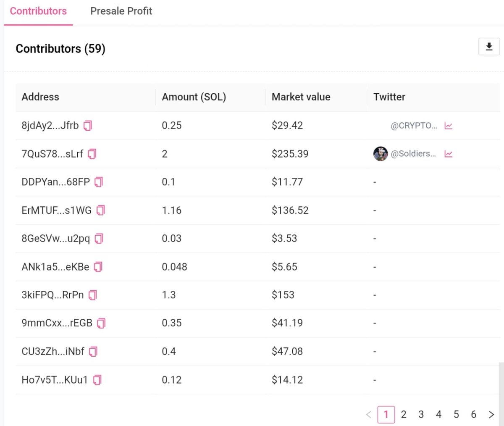Open chart icon next to @Soldiers...
Image resolution: width=504 pixels, height=426 pixels.
click(448, 154)
